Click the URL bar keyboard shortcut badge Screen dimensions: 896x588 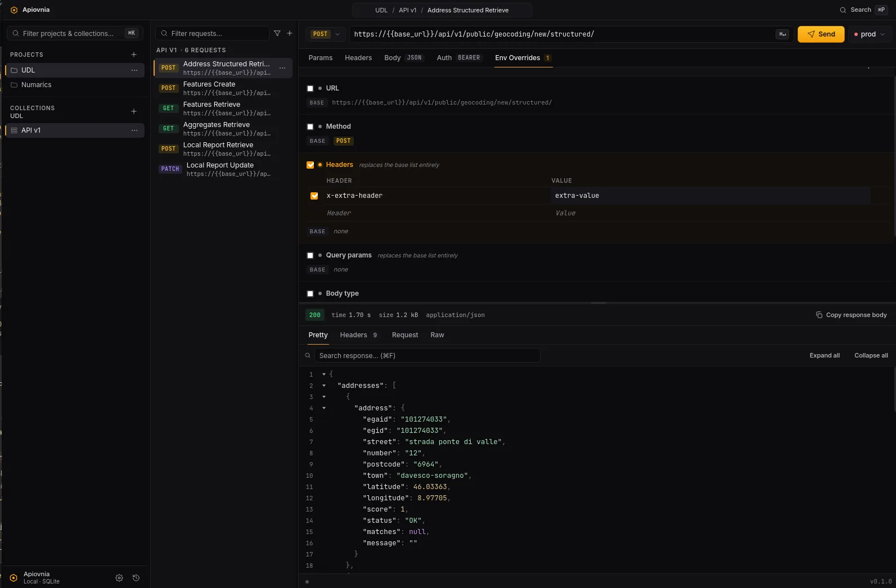pos(782,34)
